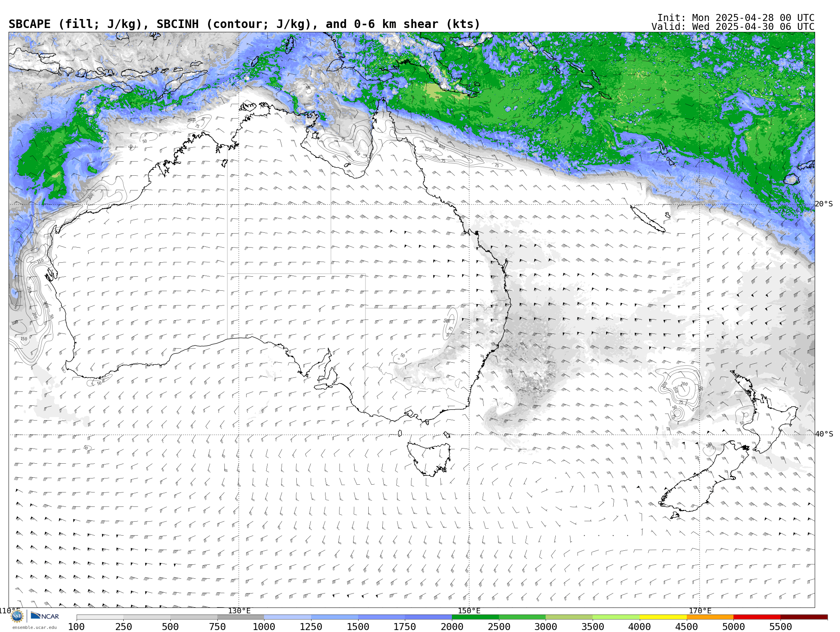Screen dimensions: 840x632
Task: Click the Valid: Wed 2025-04-30 06 UTC text
Action: (x=733, y=27)
